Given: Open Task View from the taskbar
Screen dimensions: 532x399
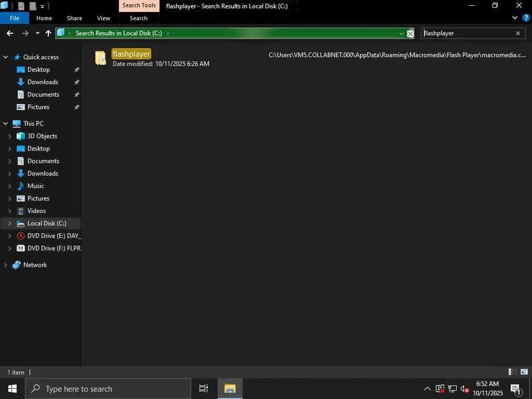Looking at the screenshot, I should (203, 389).
